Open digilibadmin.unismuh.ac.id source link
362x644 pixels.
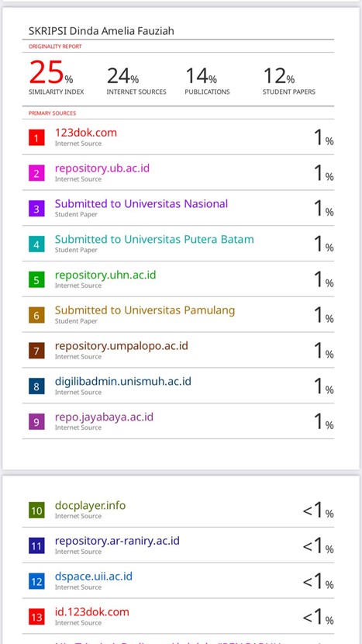(123, 381)
